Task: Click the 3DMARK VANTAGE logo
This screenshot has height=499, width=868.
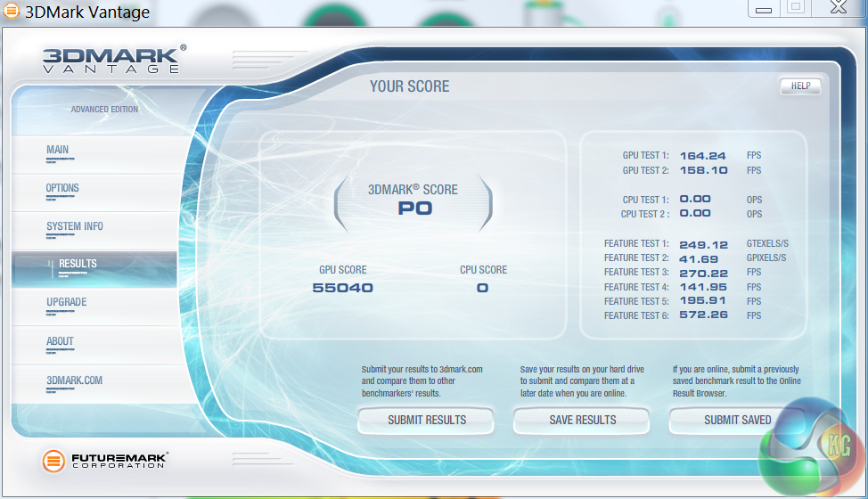Action: [114, 59]
